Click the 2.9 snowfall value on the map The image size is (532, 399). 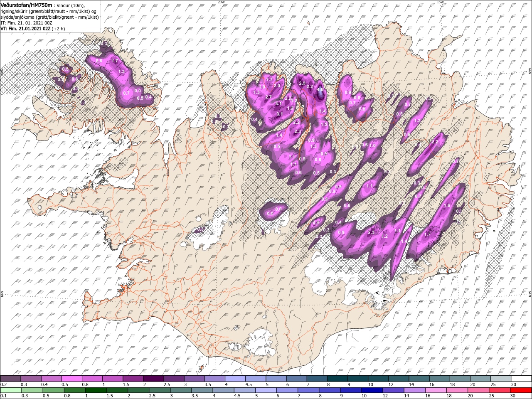[x=303, y=83]
